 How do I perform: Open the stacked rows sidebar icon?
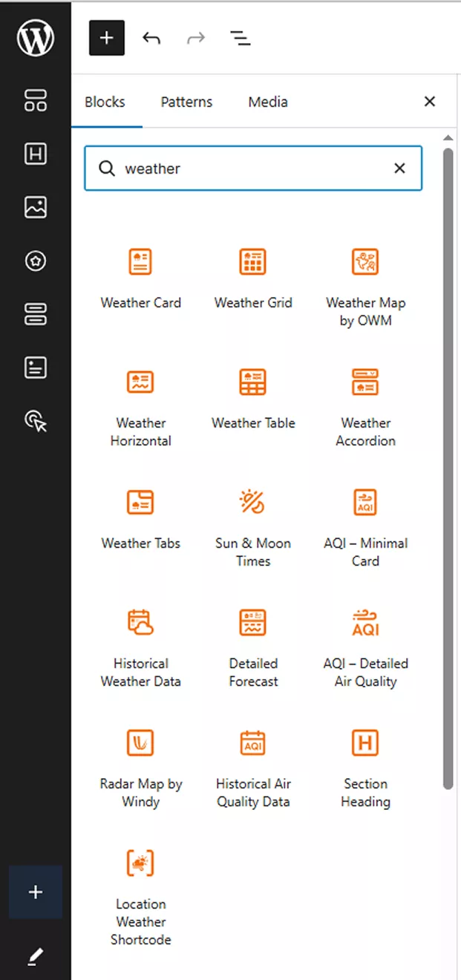pos(36,314)
